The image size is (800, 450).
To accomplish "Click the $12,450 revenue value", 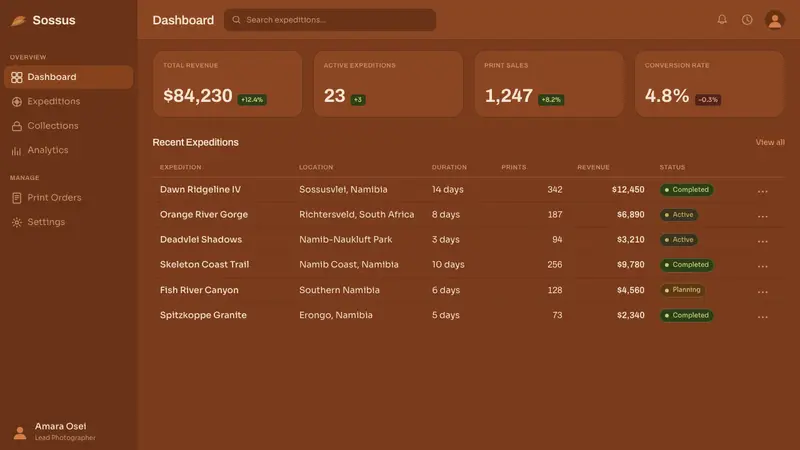I will pyautogui.click(x=628, y=189).
